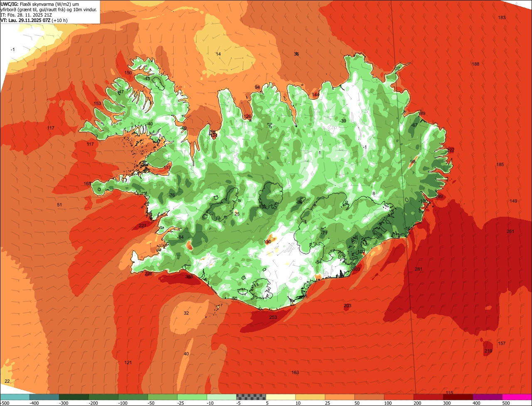Click flux value '-84' in southwest Iceland
This screenshot has width=532, height=406.
click(180, 237)
